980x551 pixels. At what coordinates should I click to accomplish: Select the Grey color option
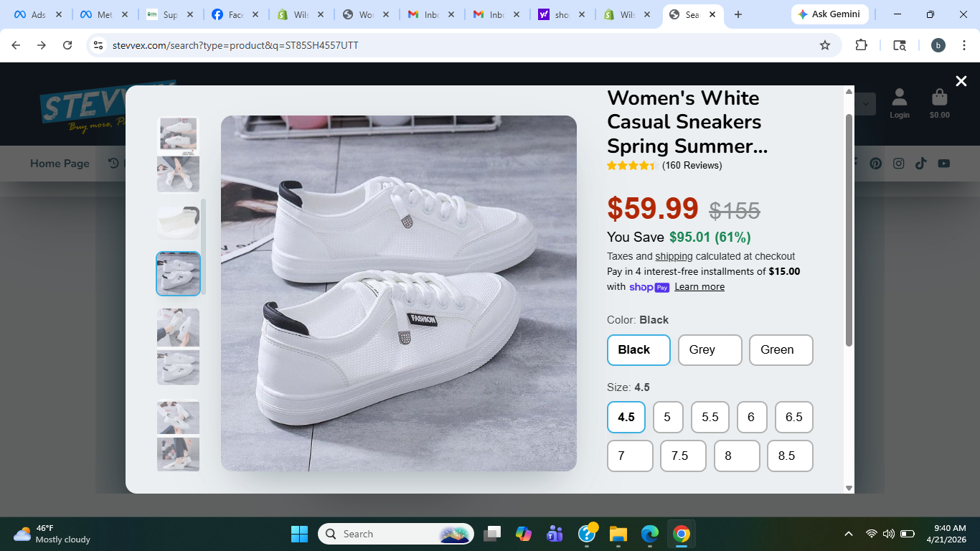click(710, 350)
